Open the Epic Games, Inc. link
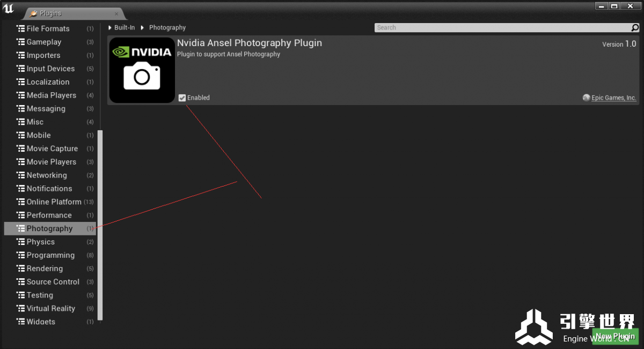The height and width of the screenshot is (349, 644). (613, 98)
